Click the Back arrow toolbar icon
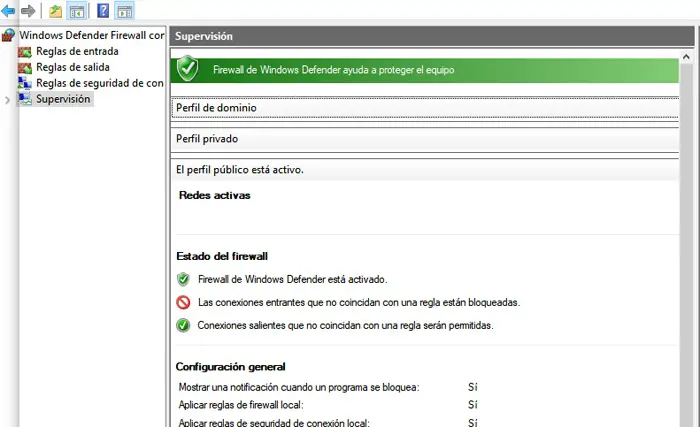The image size is (700, 427). [9, 11]
